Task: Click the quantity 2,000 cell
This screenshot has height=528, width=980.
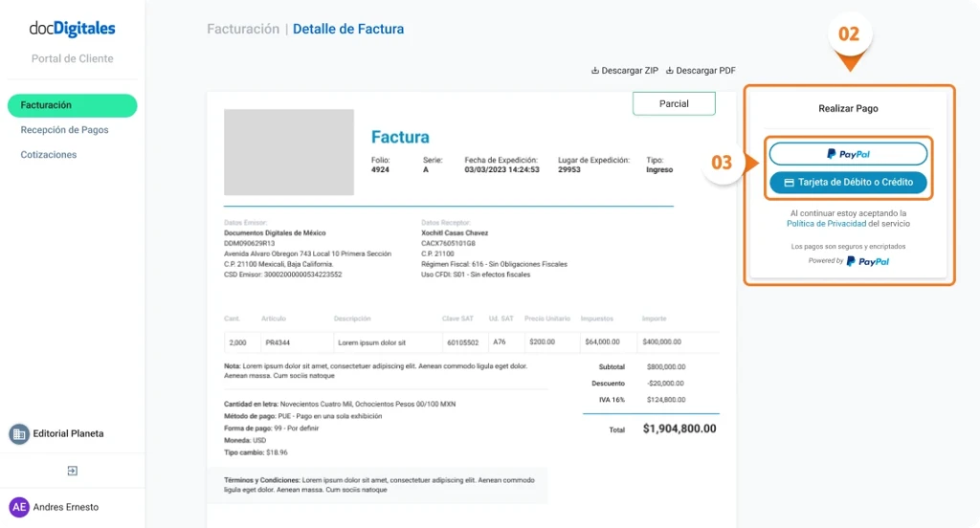Action: point(237,342)
